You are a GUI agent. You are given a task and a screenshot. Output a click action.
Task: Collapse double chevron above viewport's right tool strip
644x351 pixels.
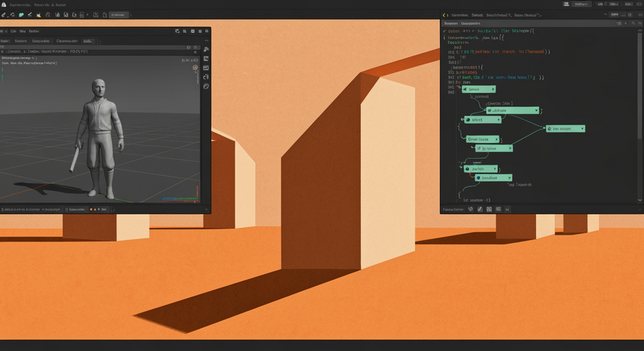point(206,40)
